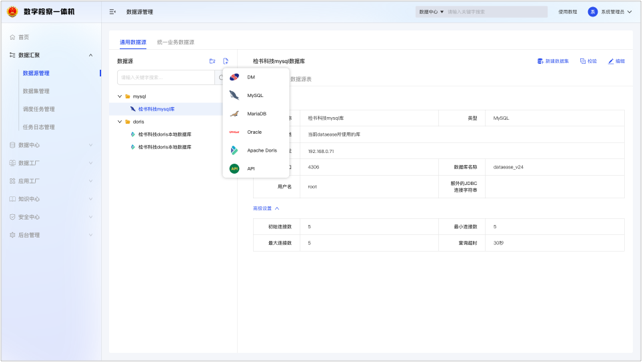Open 任务日志管理 in sidebar
The height and width of the screenshot is (362, 642).
(x=38, y=127)
